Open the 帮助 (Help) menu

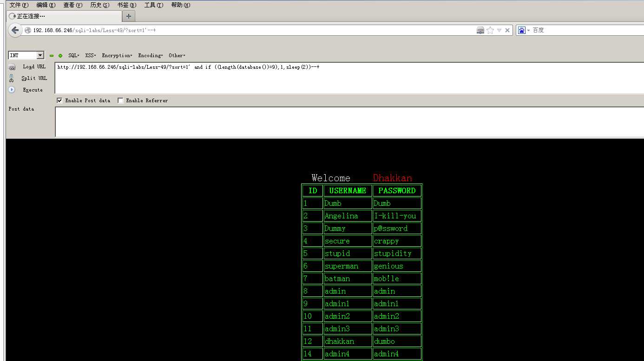click(x=181, y=5)
